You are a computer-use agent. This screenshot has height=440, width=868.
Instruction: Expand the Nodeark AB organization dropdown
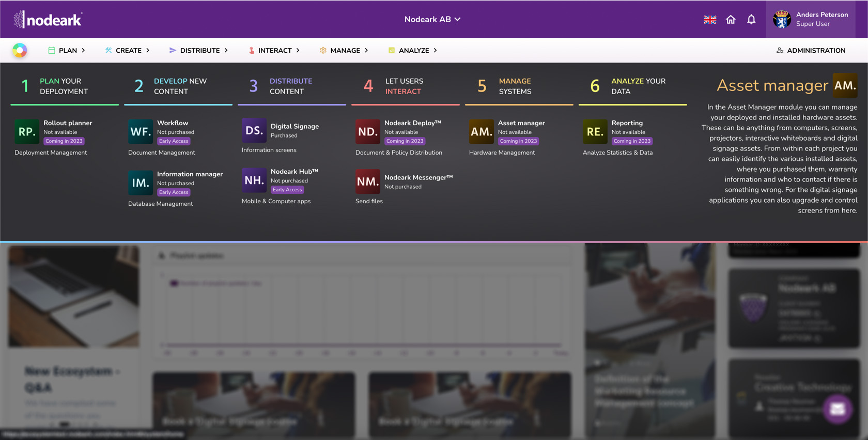[x=432, y=19]
